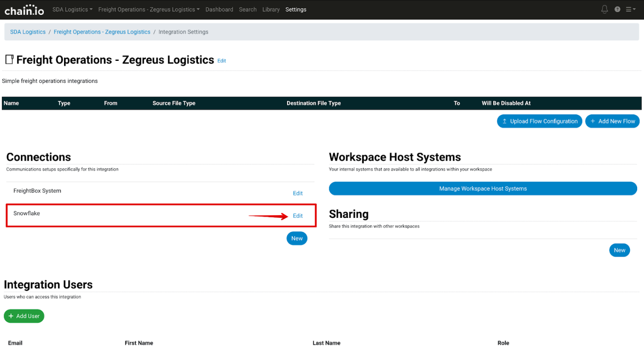This screenshot has width=644, height=355.
Task: Expand the SDA Logistics dropdown in navbar
Action: (x=72, y=10)
